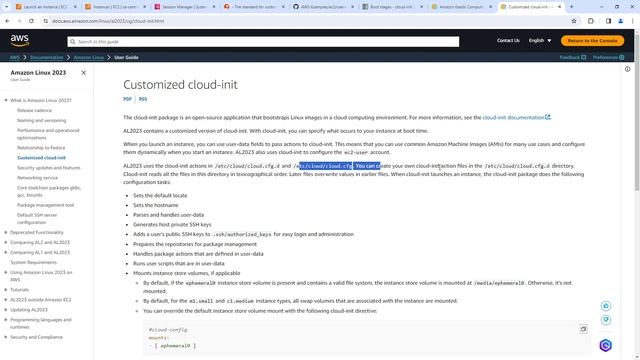The height and width of the screenshot is (360, 640).
Task: Go back with the browser back arrow
Action: tap(7, 21)
